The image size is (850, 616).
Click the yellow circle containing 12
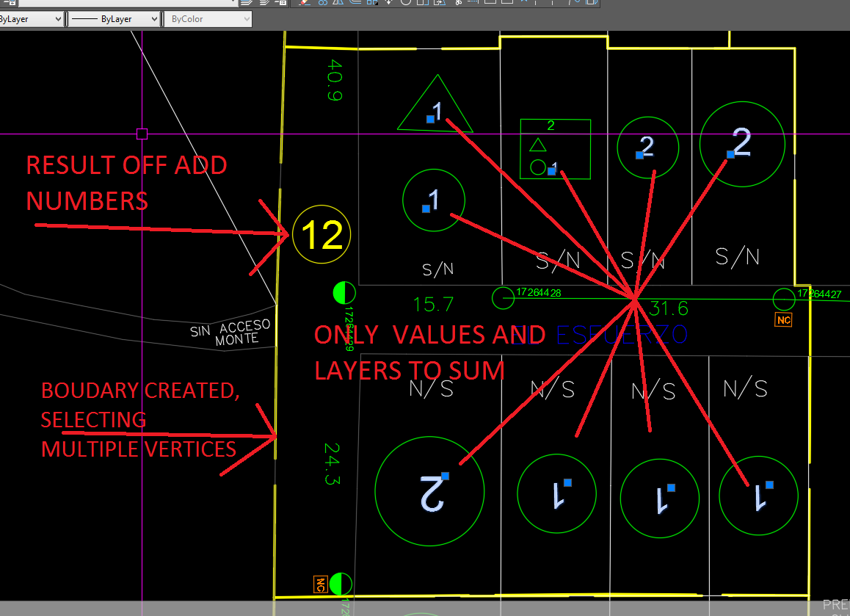[x=322, y=234]
